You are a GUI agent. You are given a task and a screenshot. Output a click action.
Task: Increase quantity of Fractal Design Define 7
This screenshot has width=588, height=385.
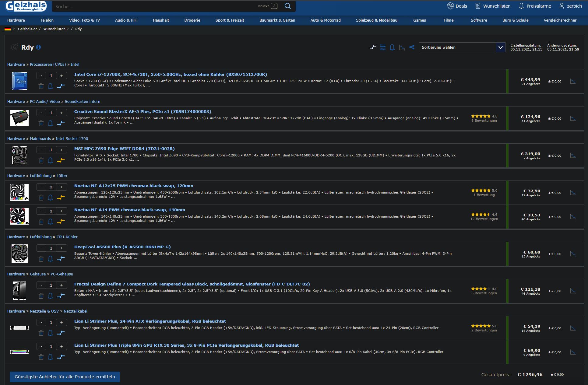tap(62, 285)
